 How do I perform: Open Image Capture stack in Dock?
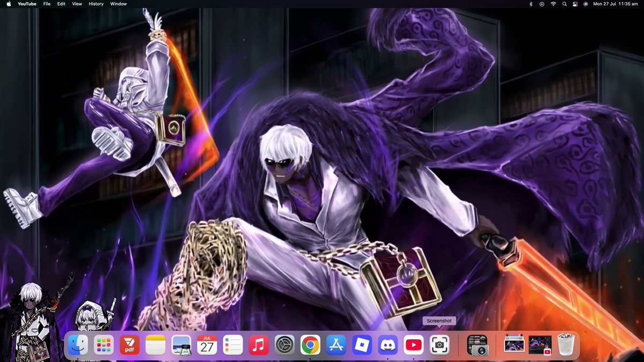pyautogui.click(x=477, y=345)
